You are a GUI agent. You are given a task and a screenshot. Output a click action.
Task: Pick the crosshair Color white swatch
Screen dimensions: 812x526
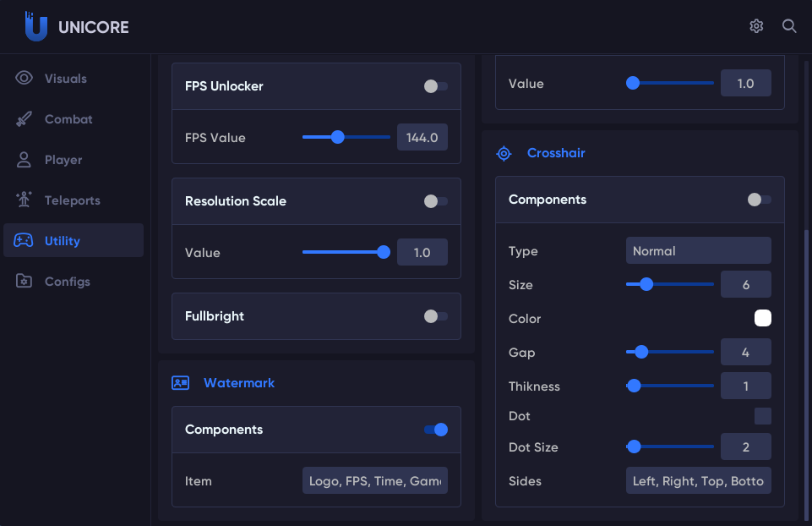[x=762, y=318]
